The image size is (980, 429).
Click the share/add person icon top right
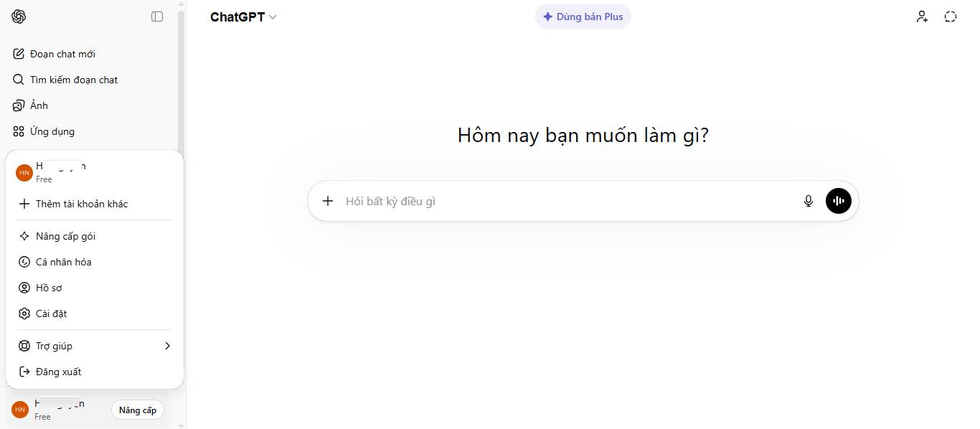coord(922,16)
